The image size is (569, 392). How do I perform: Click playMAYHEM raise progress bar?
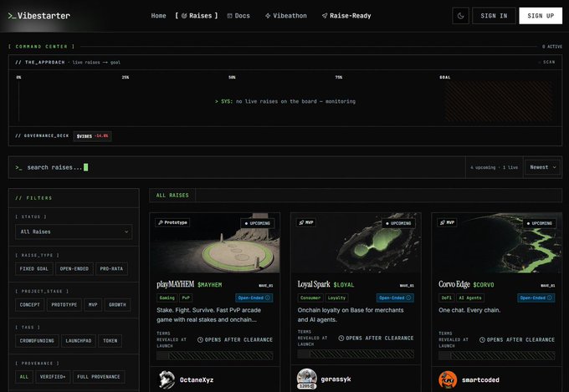click(215, 356)
